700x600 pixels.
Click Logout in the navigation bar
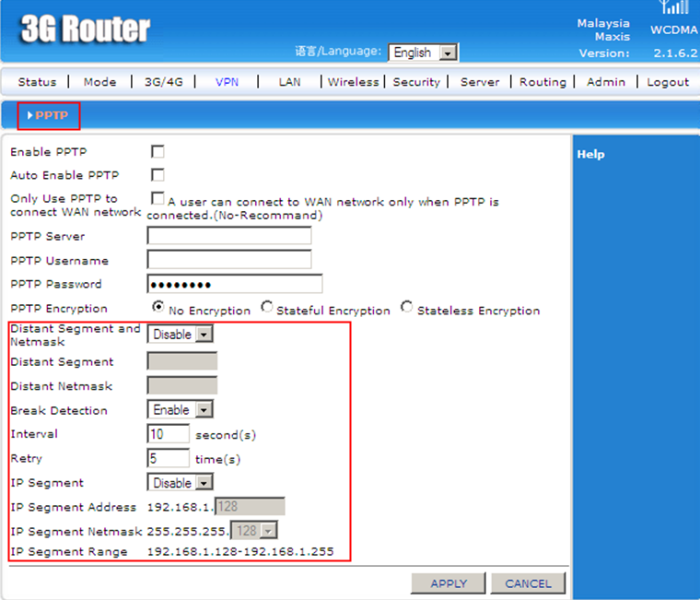coord(668,82)
